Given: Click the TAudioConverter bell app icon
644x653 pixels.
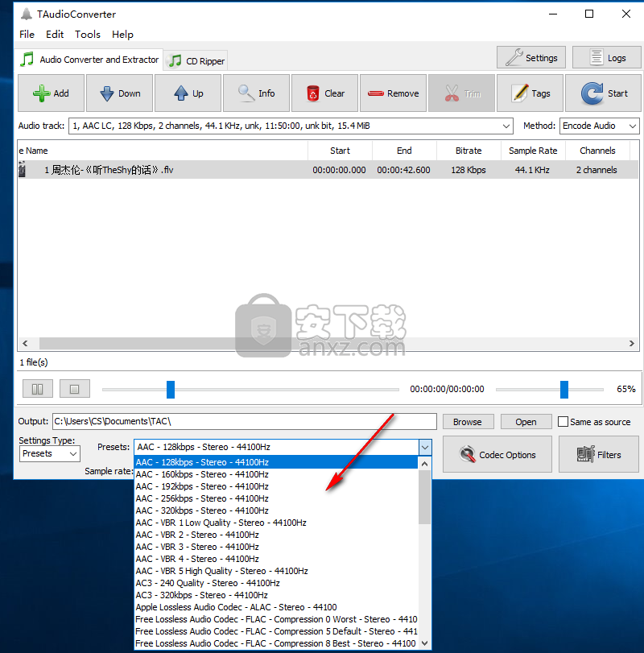Looking at the screenshot, I should pos(27,14).
